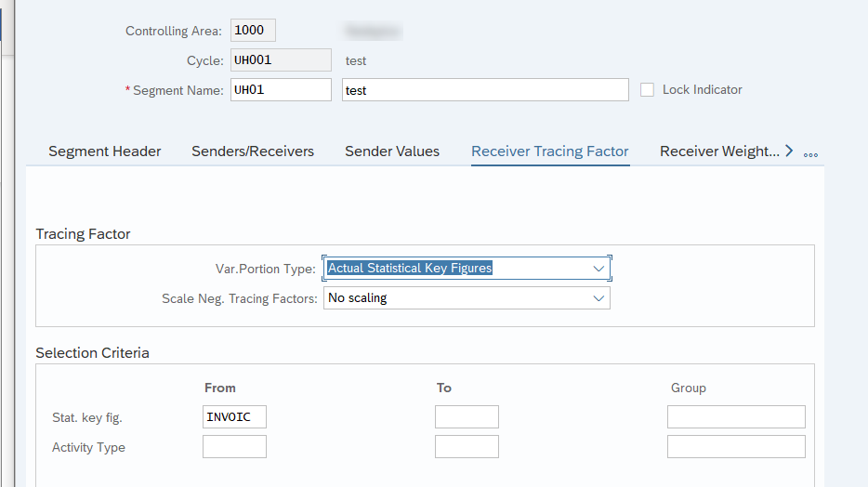
Task: Click the segment description field containing test
Action: click(485, 90)
